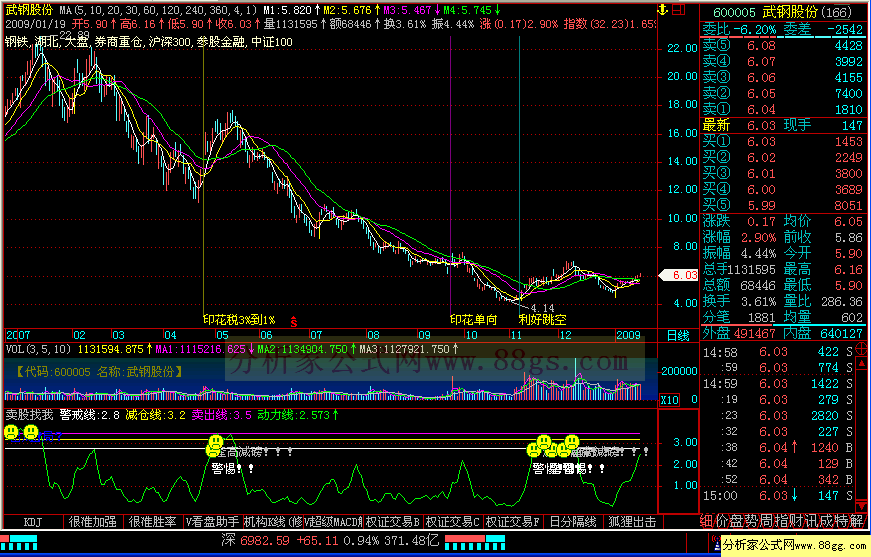The height and width of the screenshot is (557, 871).
Task: Select the 价 tab in side panel
Action: (x=722, y=521)
